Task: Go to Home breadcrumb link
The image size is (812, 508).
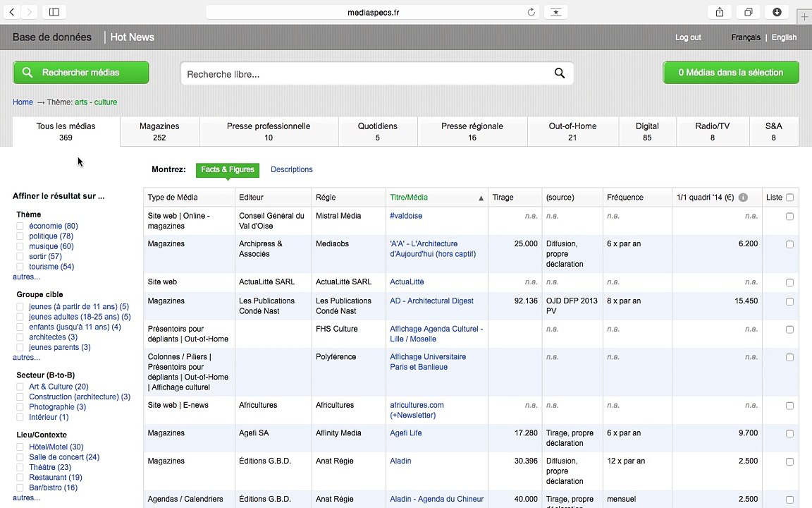Action: pos(23,102)
